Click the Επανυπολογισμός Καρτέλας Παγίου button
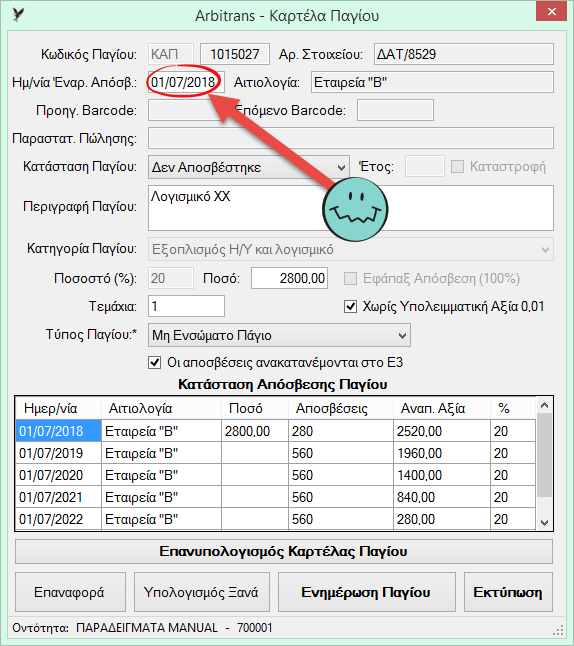Viewport: 574px width, 646px height. click(x=284, y=552)
